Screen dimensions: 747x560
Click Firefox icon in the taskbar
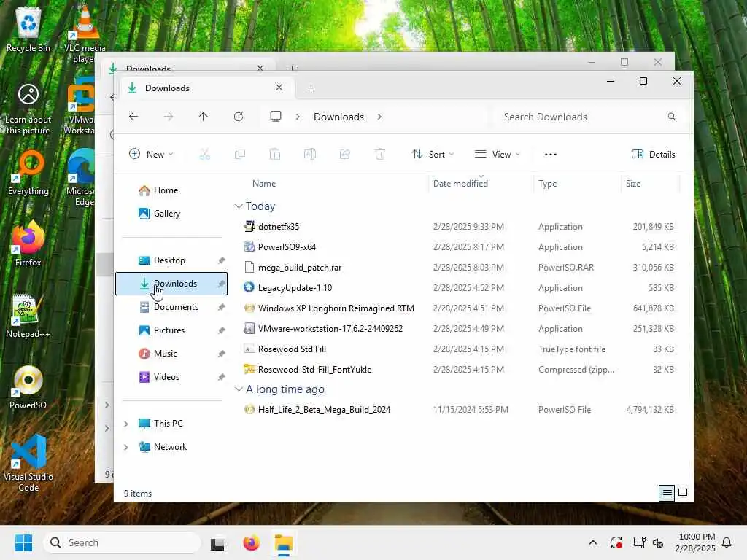tap(251, 542)
